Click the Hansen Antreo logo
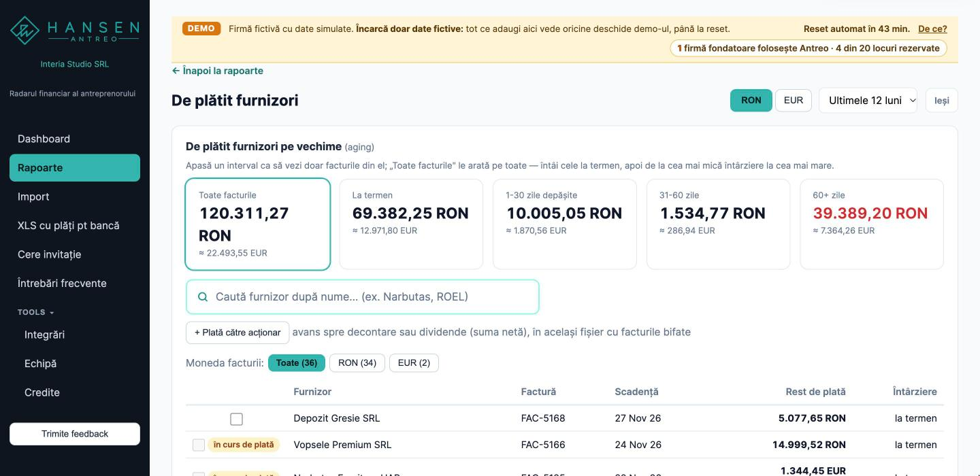Viewport: 980px width, 476px height. (75, 30)
